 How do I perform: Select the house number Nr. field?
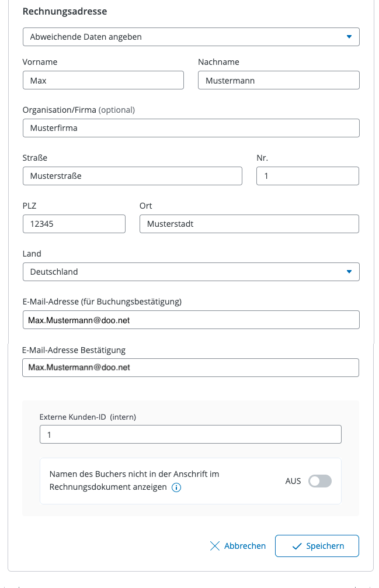[307, 176]
